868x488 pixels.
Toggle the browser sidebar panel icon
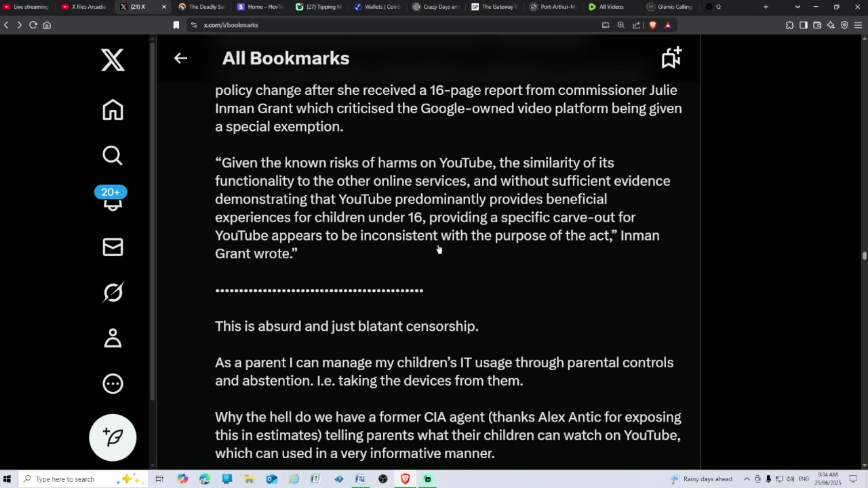coord(804,25)
